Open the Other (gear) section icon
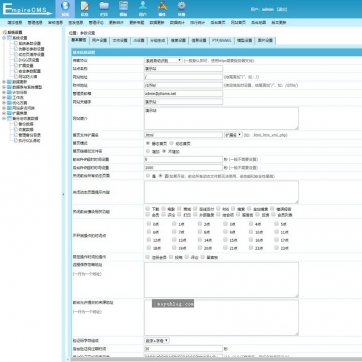 tap(181, 6)
